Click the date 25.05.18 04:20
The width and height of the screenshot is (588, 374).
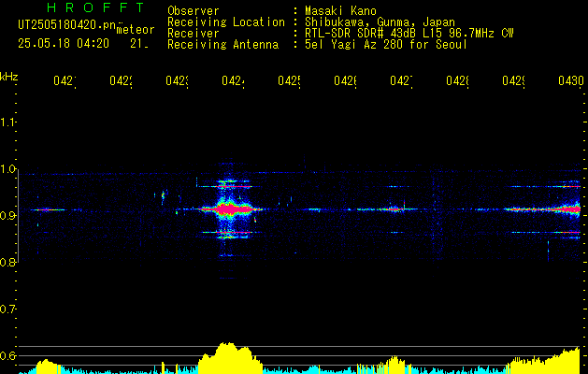tap(64, 44)
